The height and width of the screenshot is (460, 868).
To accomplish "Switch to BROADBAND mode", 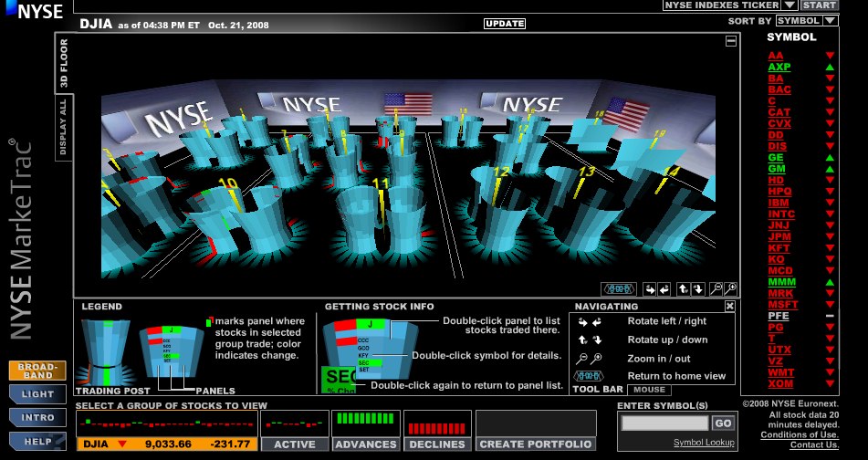I will (37, 371).
